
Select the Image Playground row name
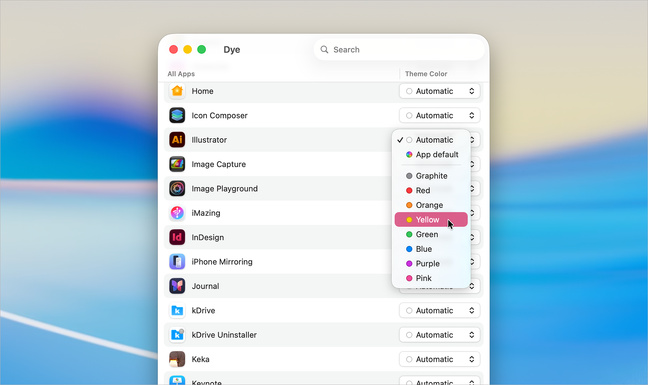coord(224,189)
